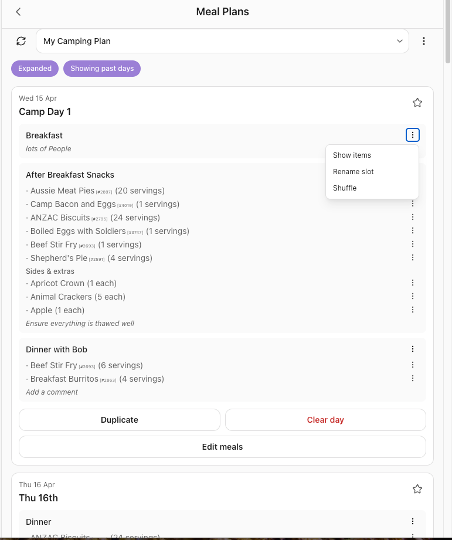This screenshot has height=540, width=452.
Task: Click Add a comment under Dinner with Bob
Action: click(x=52, y=392)
